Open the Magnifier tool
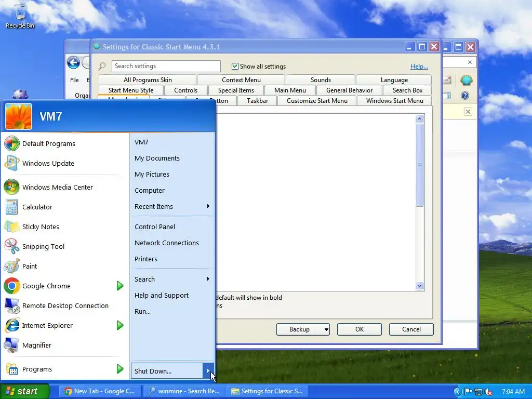 point(63,345)
